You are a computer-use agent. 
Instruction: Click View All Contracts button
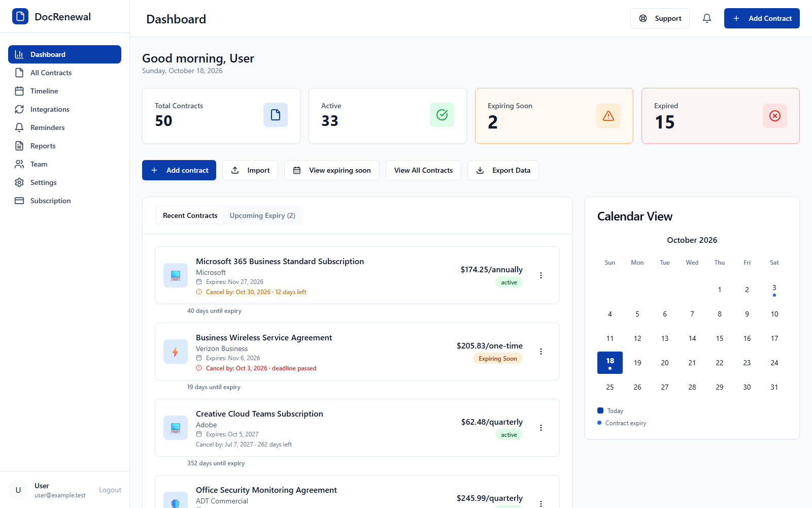(423, 170)
